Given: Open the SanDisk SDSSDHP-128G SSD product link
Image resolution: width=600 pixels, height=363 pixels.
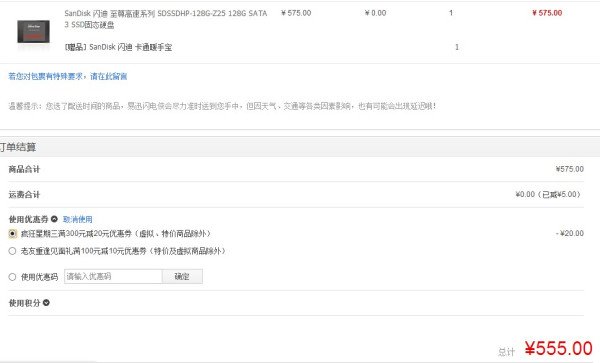Looking at the screenshot, I should point(166,19).
